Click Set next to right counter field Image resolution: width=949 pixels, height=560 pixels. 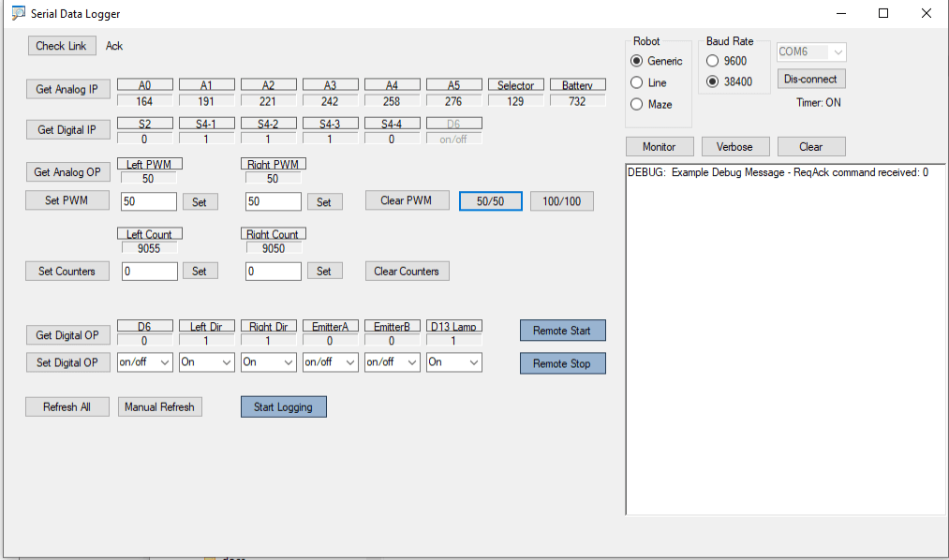(x=324, y=271)
